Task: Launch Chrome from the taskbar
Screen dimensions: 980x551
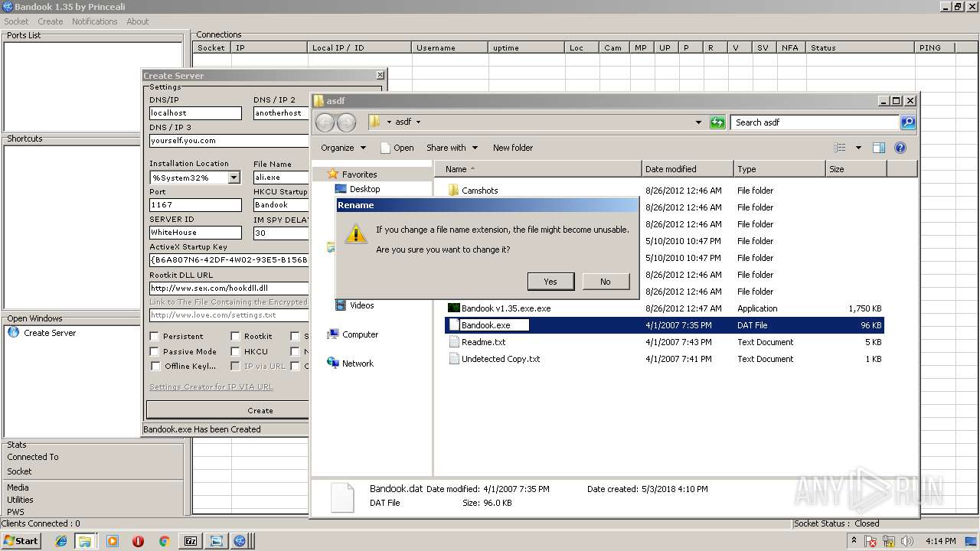Action: (164, 541)
